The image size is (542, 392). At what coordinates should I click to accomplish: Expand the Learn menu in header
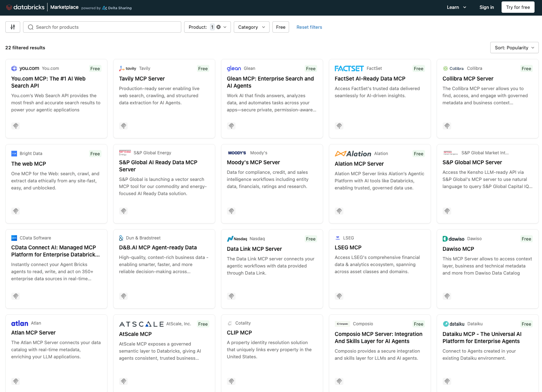(457, 7)
